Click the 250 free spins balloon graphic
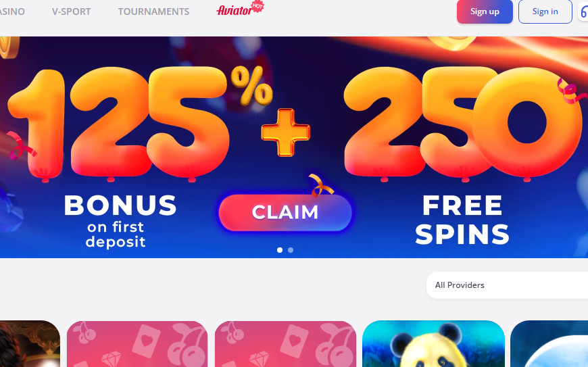588x367 pixels. pyautogui.click(x=461, y=123)
